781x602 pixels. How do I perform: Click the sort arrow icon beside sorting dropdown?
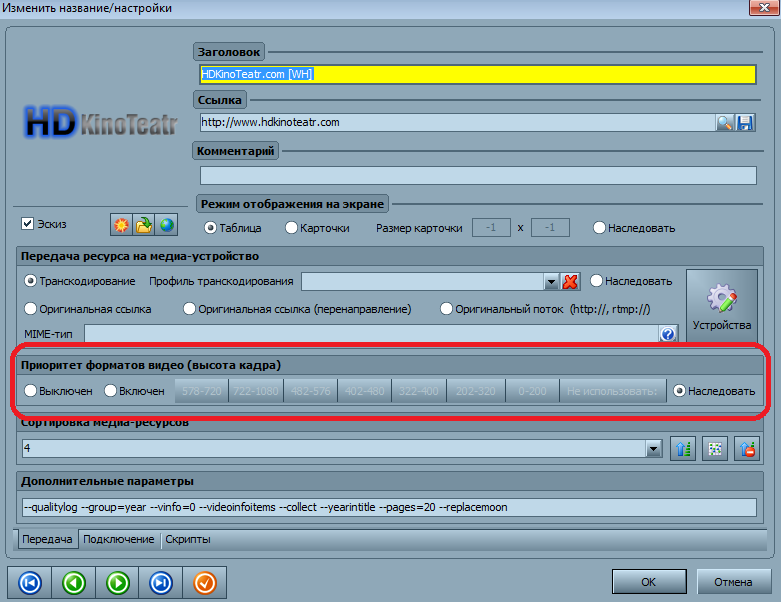[685, 449]
